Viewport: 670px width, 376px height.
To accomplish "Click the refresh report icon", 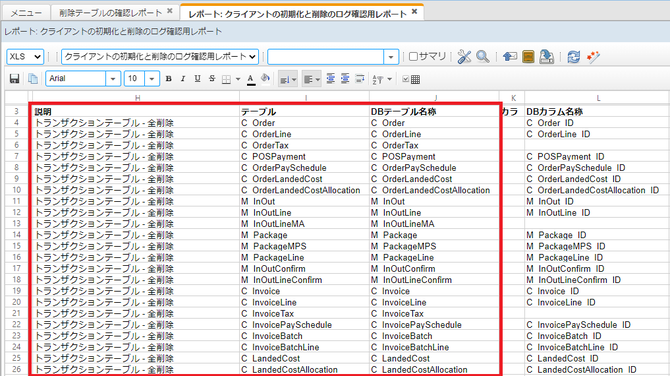I will (x=573, y=57).
